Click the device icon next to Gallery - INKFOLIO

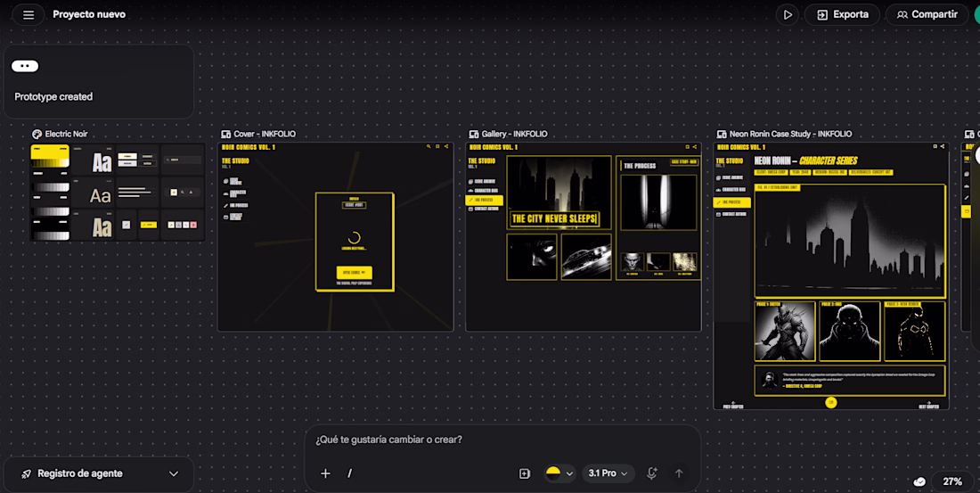pyautogui.click(x=474, y=134)
